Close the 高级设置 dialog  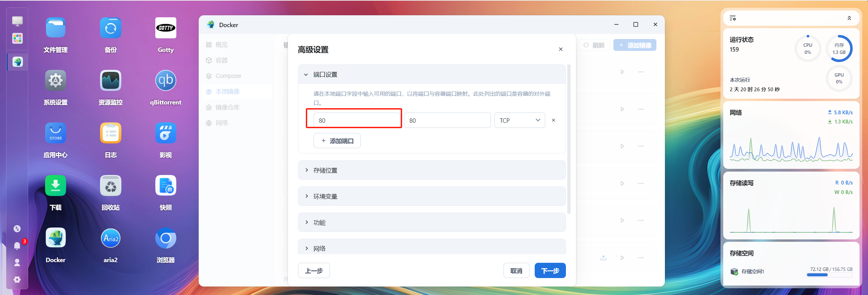pyautogui.click(x=561, y=50)
